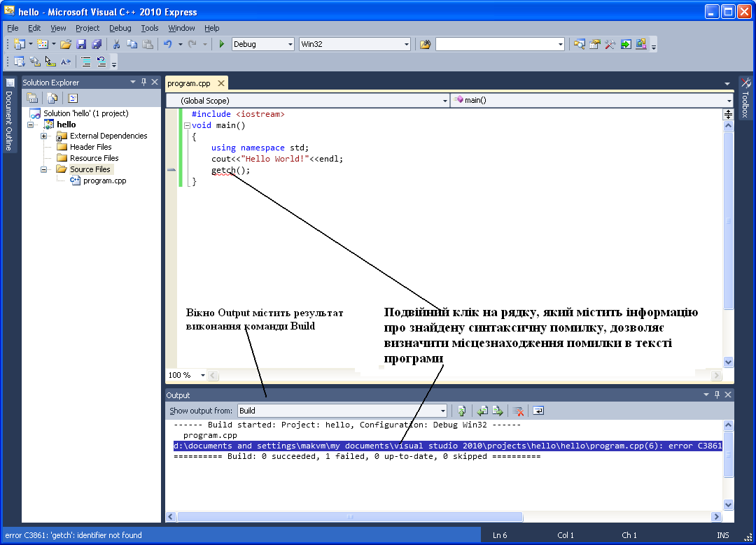
Task: Click Find Message in Code icon in Output
Action: pyautogui.click(x=461, y=411)
